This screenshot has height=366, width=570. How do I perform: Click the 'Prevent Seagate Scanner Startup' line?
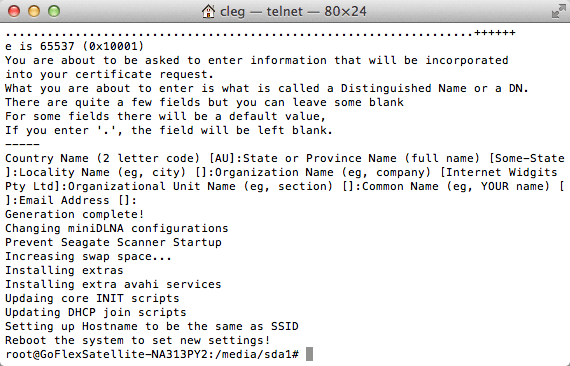[113, 242]
